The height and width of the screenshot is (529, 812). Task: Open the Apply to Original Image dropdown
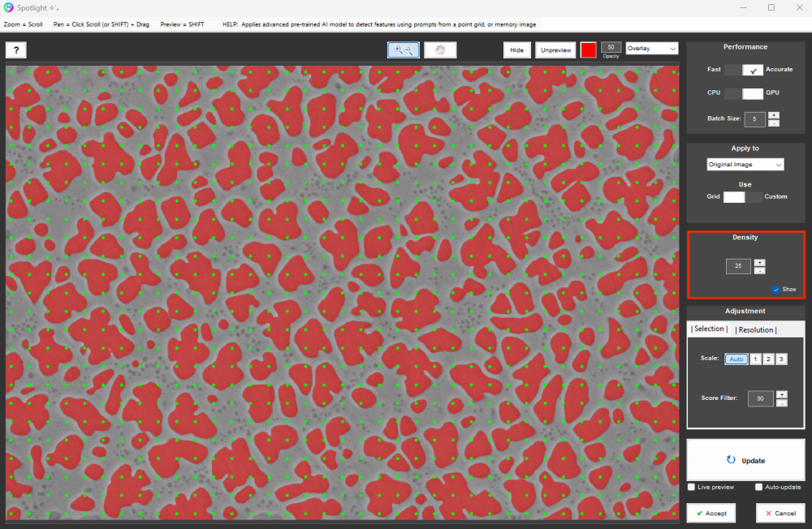[745, 165]
